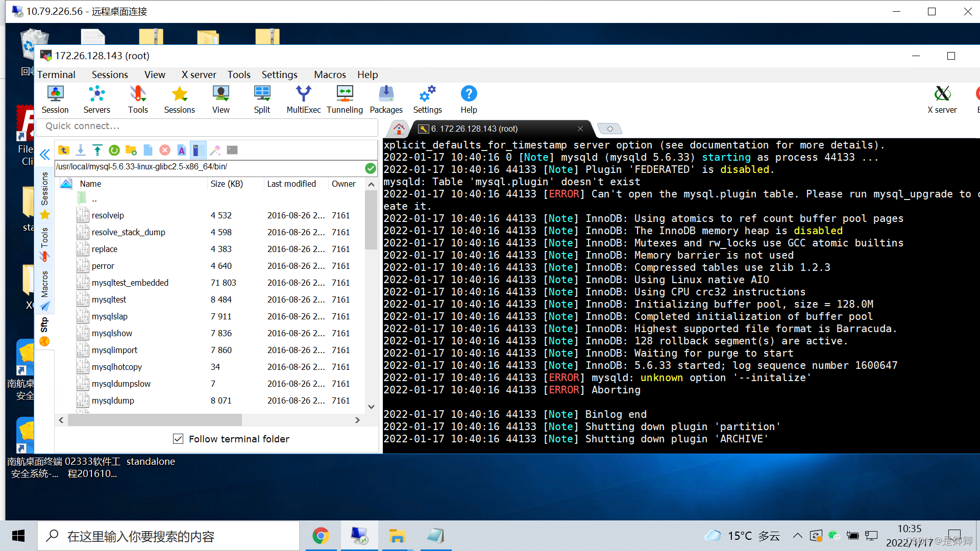Open the Settings menu in menu bar
Viewport: 980px width, 551px height.
point(280,74)
